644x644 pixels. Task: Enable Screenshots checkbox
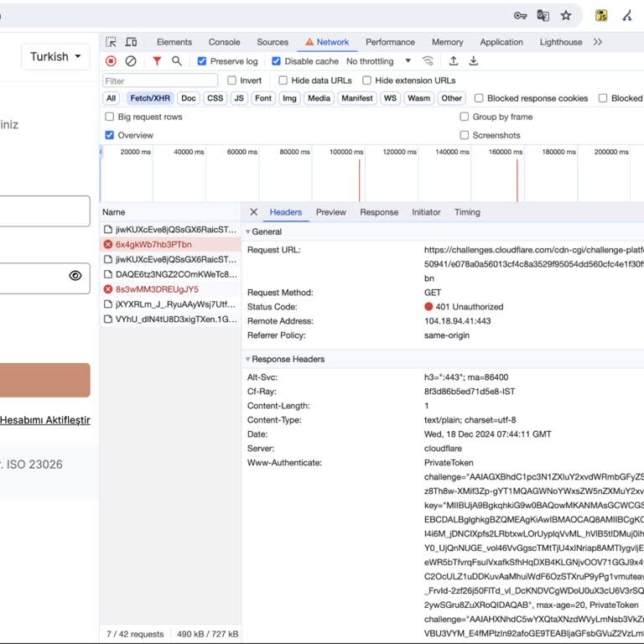[464, 135]
